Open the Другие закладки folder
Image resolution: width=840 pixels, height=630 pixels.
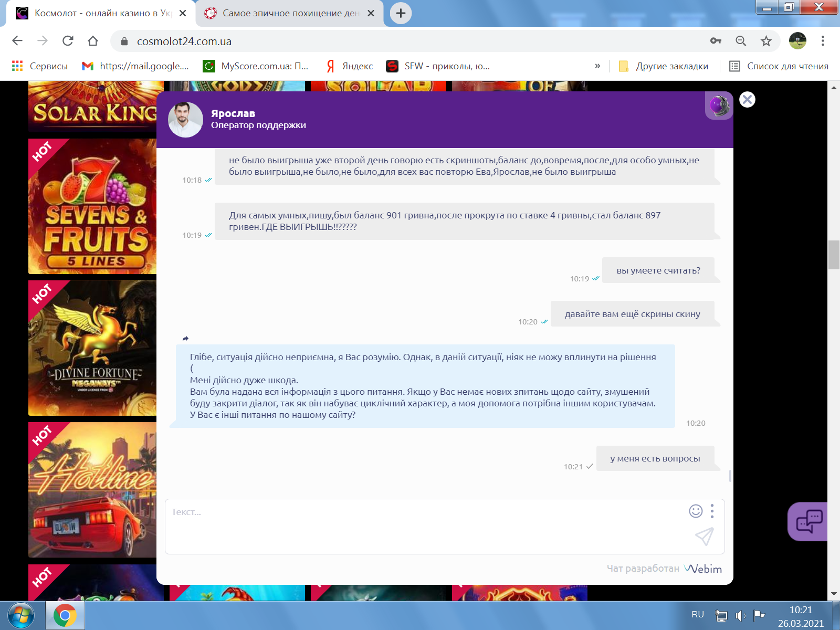click(x=664, y=66)
